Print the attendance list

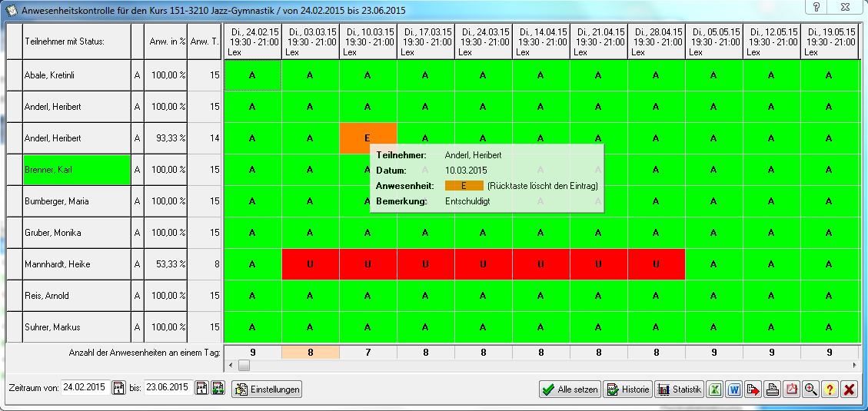(772, 389)
